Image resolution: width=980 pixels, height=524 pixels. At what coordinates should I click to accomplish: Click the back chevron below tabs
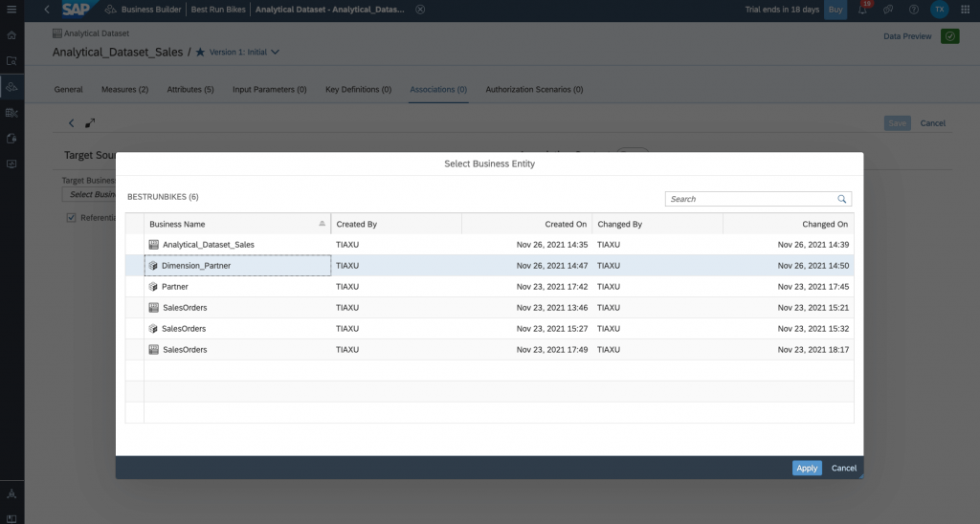coord(71,123)
